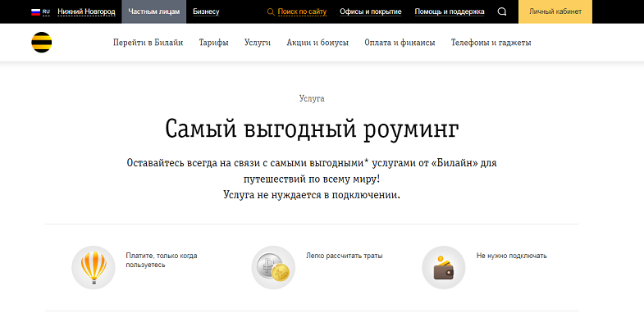Click text Платите, только когда пользуетесь
Image resolution: width=644 pixels, height=322 pixels.
point(162,260)
